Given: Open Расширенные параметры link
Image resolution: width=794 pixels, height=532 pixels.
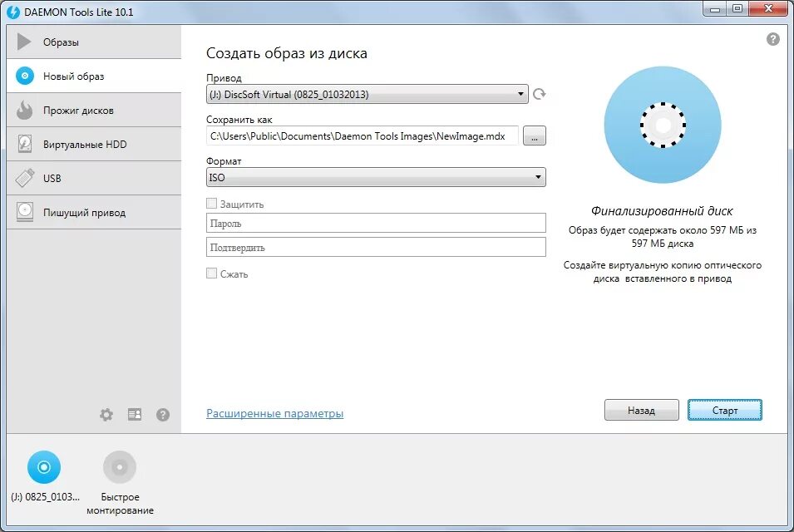Looking at the screenshot, I should 275,413.
